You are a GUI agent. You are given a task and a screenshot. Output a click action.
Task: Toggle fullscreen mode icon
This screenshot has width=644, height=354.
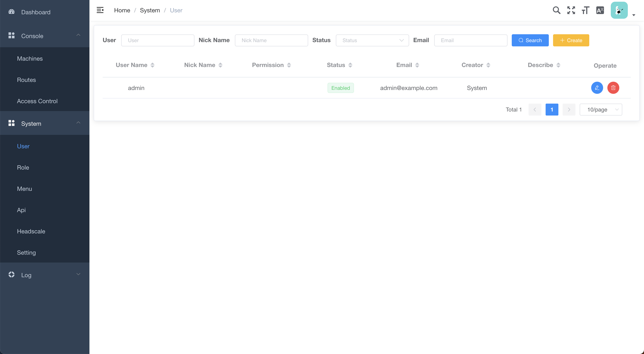[x=571, y=10]
